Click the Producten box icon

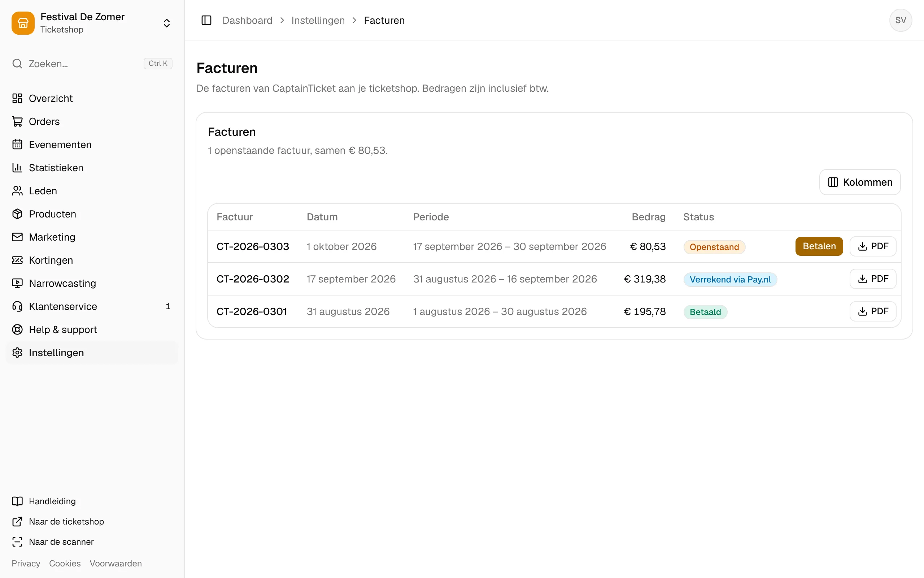pos(17,214)
